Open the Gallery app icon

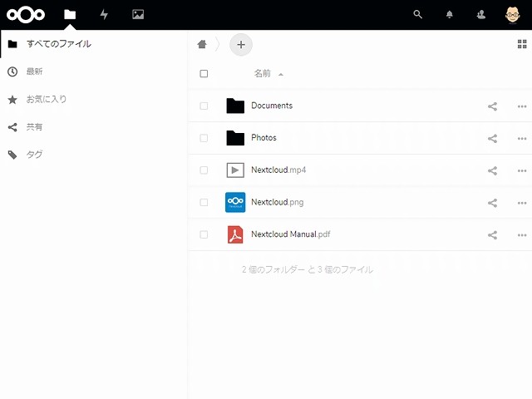[138, 14]
